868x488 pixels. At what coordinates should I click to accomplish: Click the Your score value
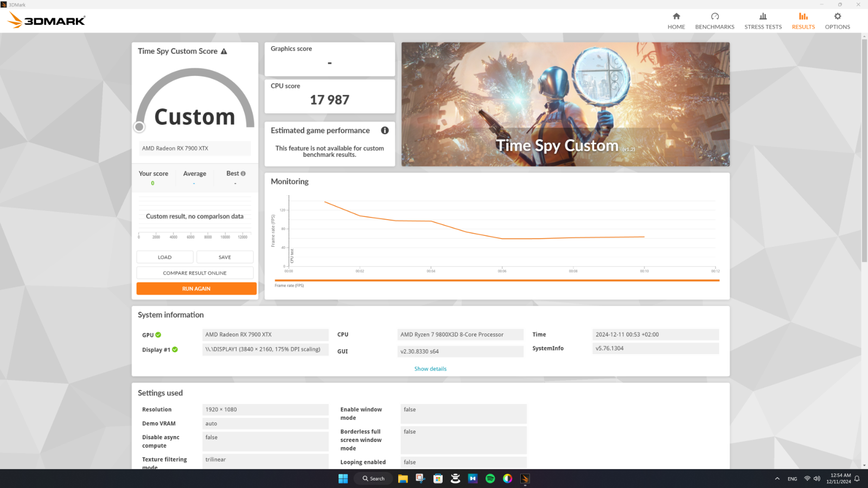click(152, 183)
